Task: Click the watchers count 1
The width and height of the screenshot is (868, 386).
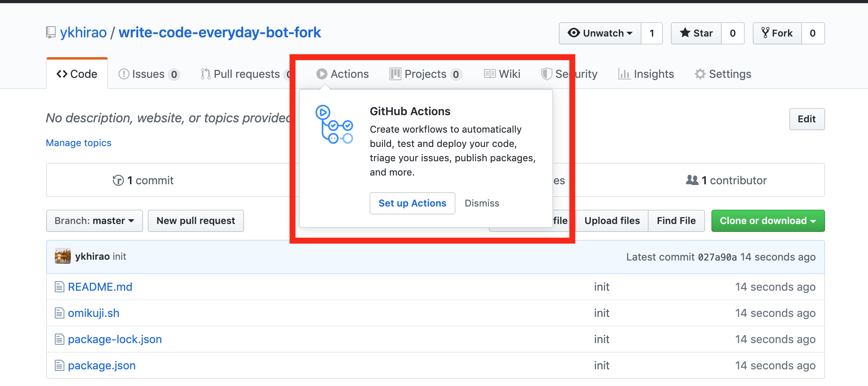Action: [652, 33]
